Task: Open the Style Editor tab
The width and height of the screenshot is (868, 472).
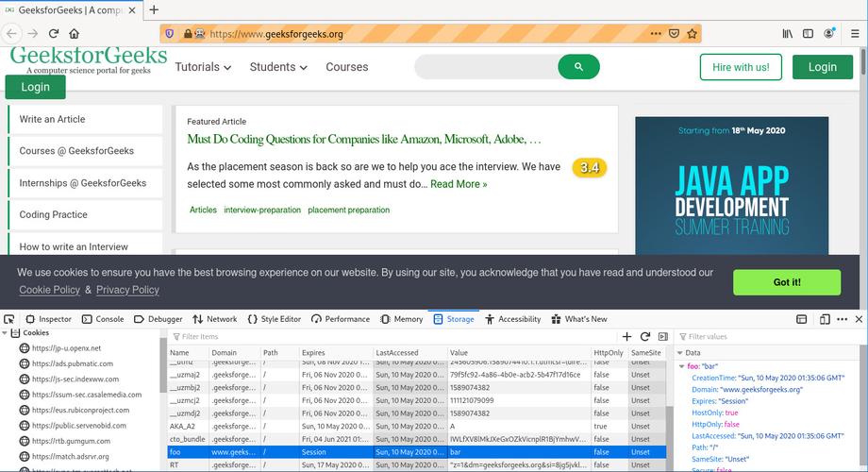Action: point(275,319)
